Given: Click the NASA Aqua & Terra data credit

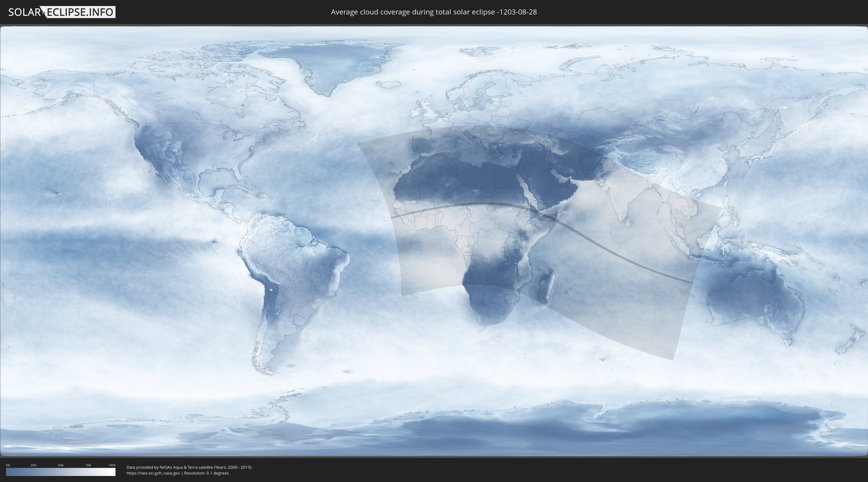Looking at the screenshot, I should click(x=189, y=467).
